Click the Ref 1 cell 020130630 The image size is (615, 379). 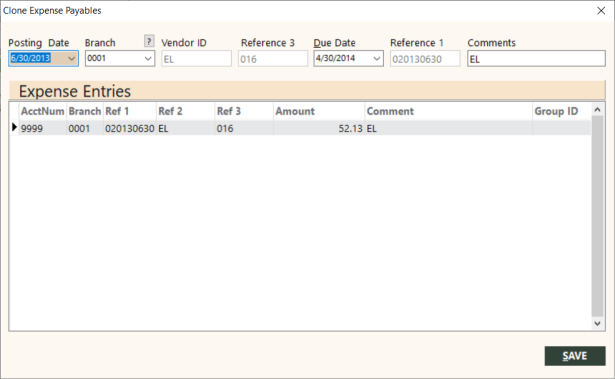click(x=129, y=128)
